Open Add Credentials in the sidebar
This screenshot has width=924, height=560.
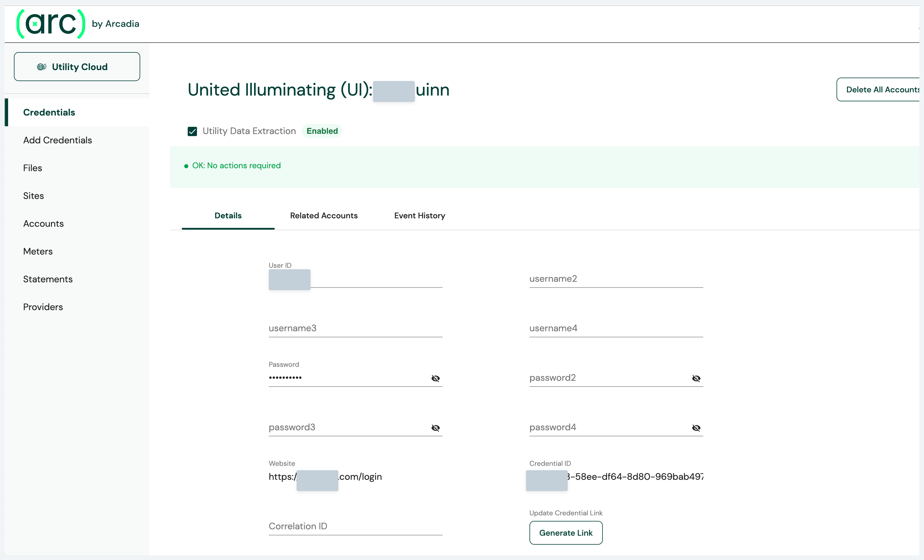tap(57, 140)
